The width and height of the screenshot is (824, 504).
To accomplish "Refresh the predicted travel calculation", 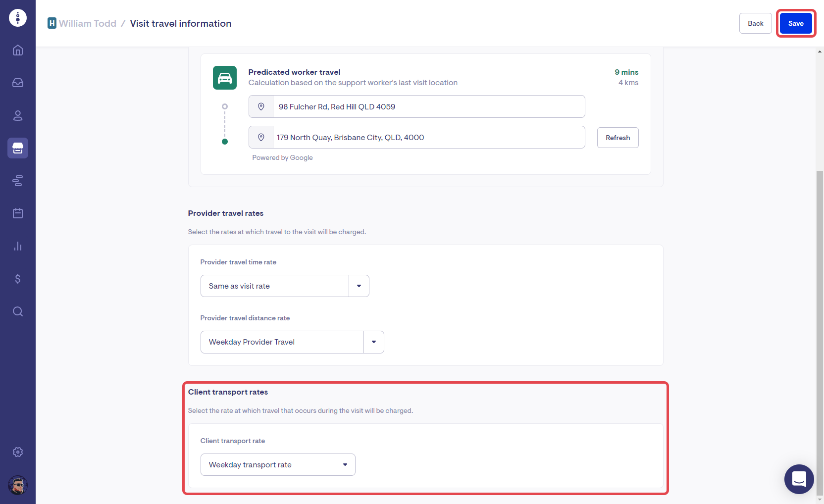I will tap(618, 138).
